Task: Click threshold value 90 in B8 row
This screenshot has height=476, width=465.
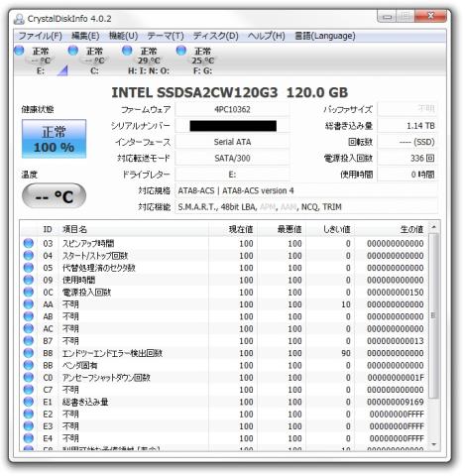Action: pyautogui.click(x=346, y=353)
